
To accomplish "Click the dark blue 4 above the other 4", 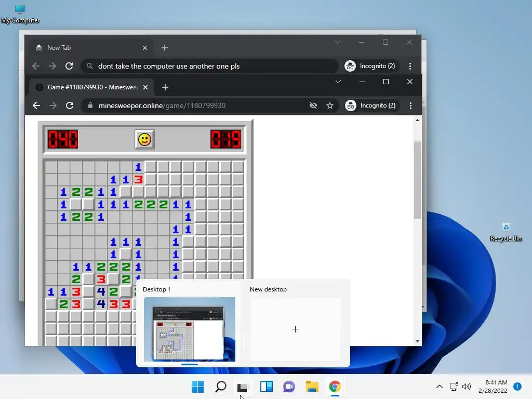I will 101,291.
